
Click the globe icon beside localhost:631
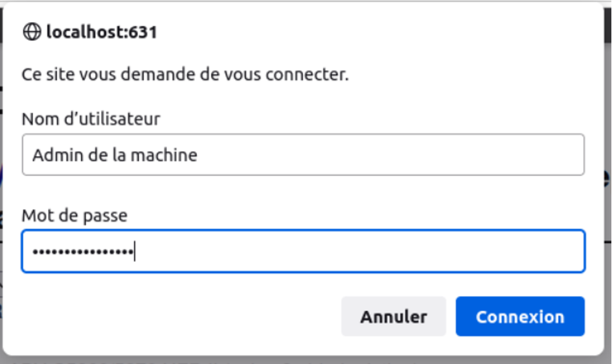tap(31, 32)
